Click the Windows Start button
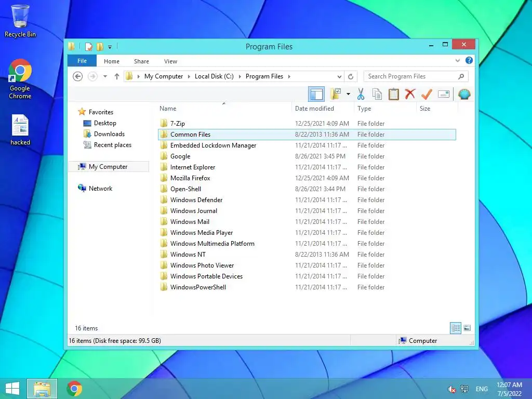Image resolution: width=532 pixels, height=399 pixels. coord(12,389)
